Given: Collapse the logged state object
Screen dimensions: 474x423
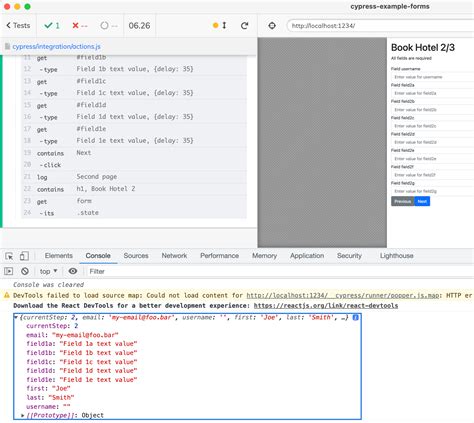Looking at the screenshot, I should point(16,317).
